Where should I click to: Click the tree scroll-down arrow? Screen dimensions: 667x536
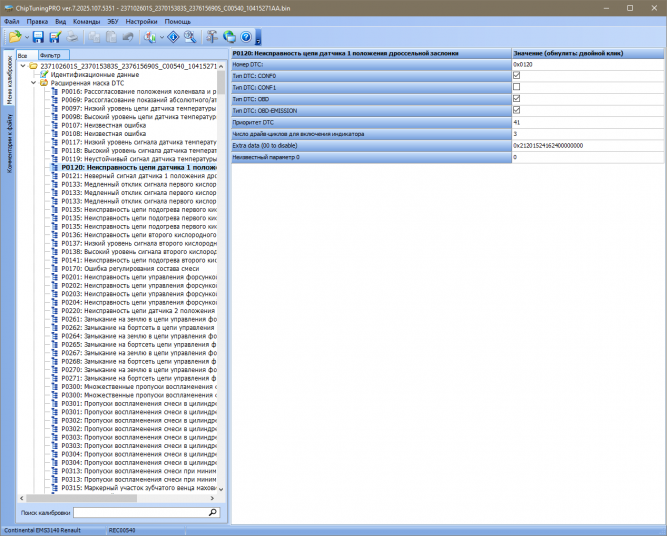[x=221, y=489]
